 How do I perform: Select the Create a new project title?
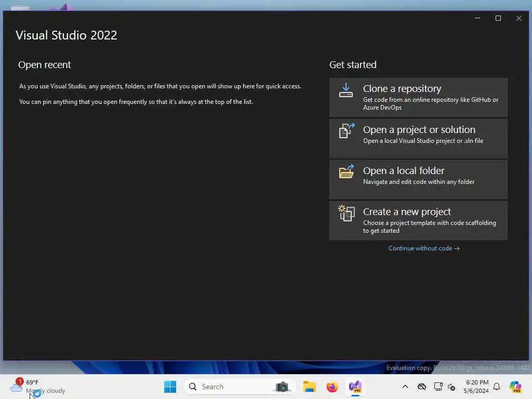coord(407,212)
